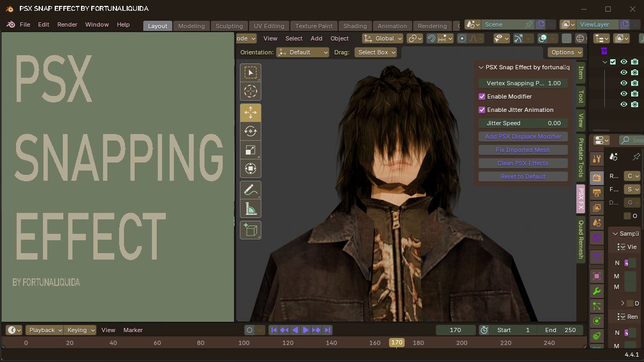Open the Physics properties tab icon

tap(596, 321)
